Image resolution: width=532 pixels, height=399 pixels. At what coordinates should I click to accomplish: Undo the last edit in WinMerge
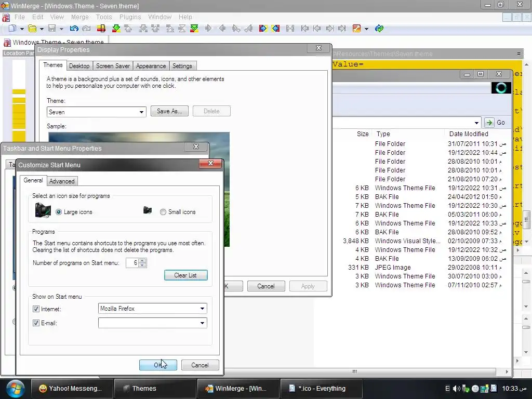pyautogui.click(x=74, y=29)
